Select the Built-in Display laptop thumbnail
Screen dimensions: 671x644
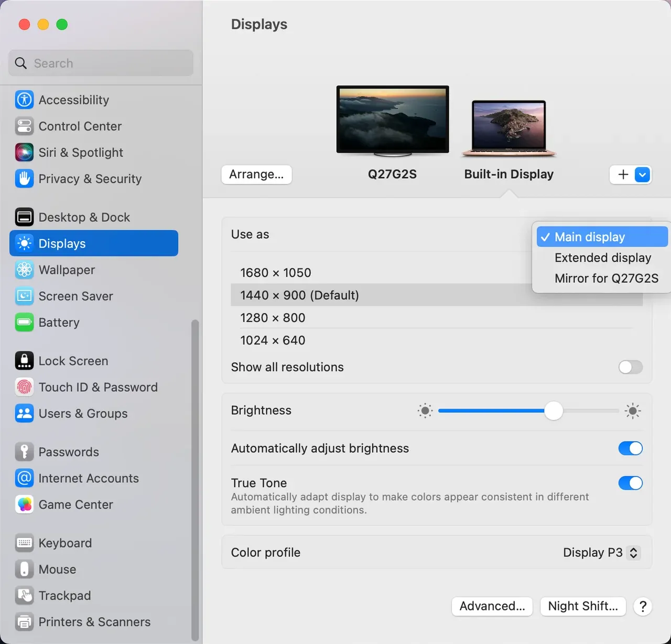(x=508, y=128)
